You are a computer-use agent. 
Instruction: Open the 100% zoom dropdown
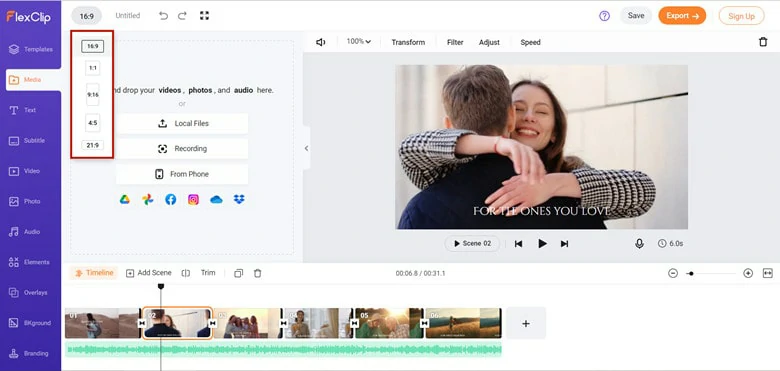(359, 42)
